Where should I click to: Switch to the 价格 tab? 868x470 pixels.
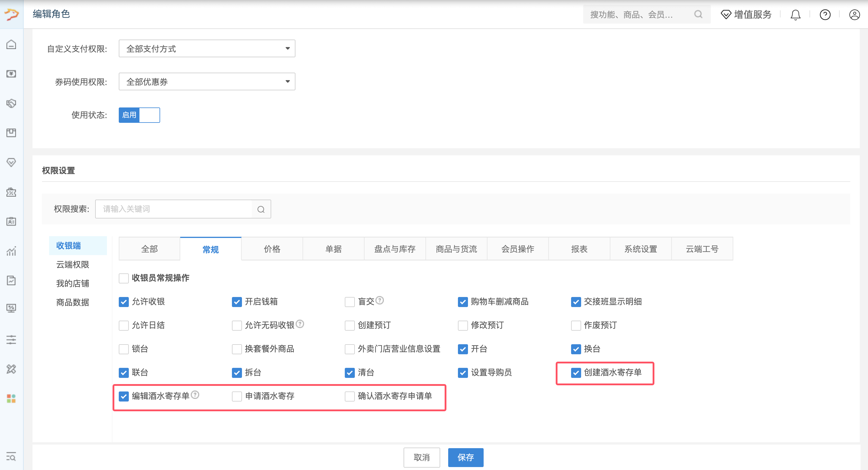pyautogui.click(x=272, y=249)
